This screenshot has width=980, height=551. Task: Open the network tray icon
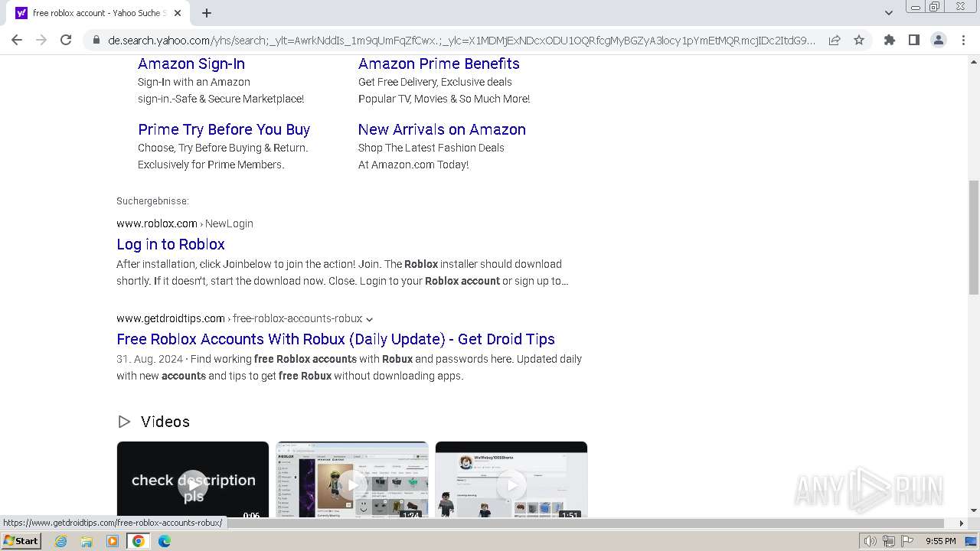[888, 541]
